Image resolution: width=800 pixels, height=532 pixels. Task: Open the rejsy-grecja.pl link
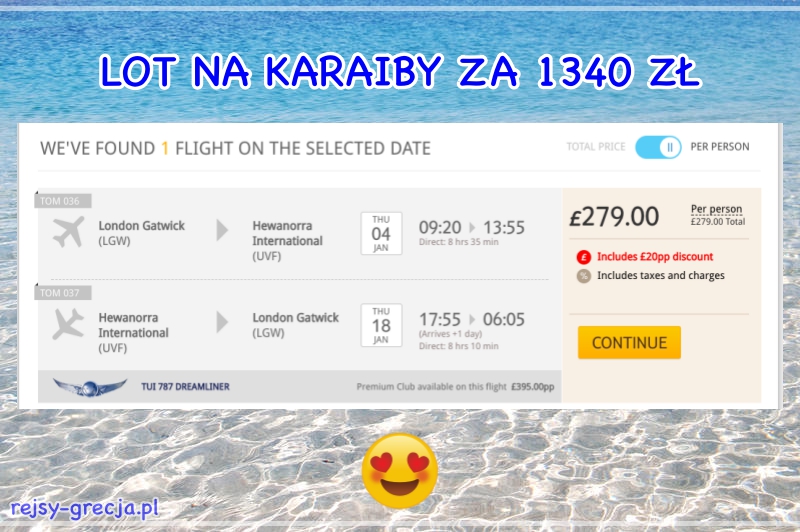click(85, 508)
